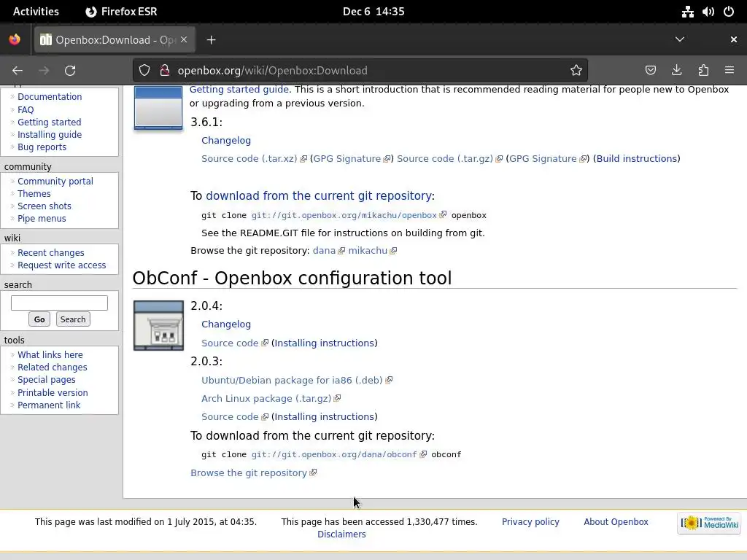Viewport: 747px width, 560px height.
Task: Click the padlock site security icon
Action: (x=165, y=71)
